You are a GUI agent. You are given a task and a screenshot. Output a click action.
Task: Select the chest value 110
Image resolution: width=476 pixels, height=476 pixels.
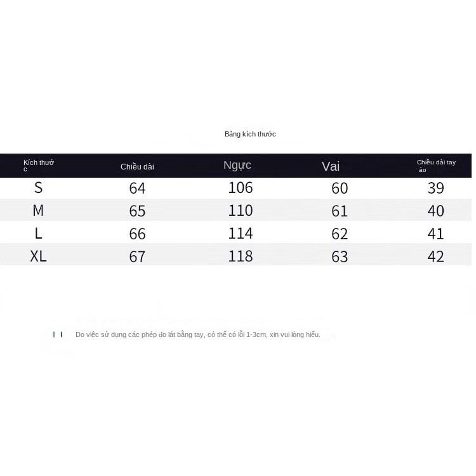241,211
